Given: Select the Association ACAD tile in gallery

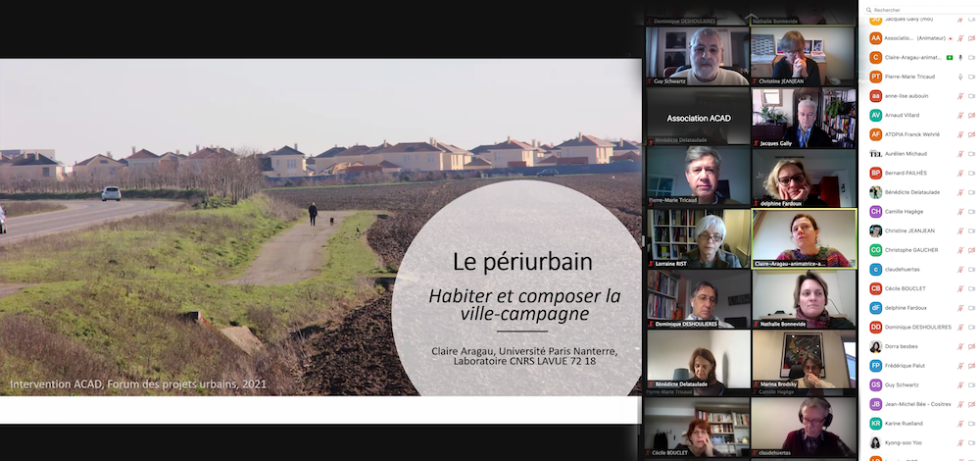Looking at the screenshot, I should tap(698, 117).
